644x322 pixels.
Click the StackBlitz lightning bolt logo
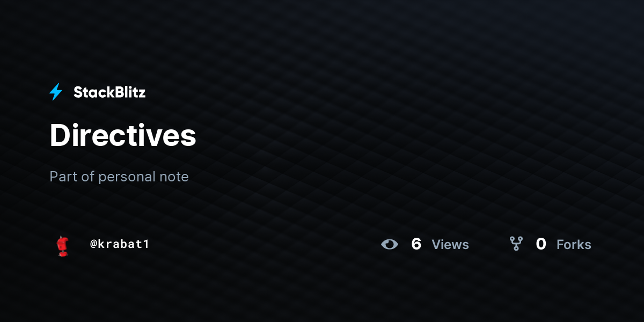pos(56,92)
